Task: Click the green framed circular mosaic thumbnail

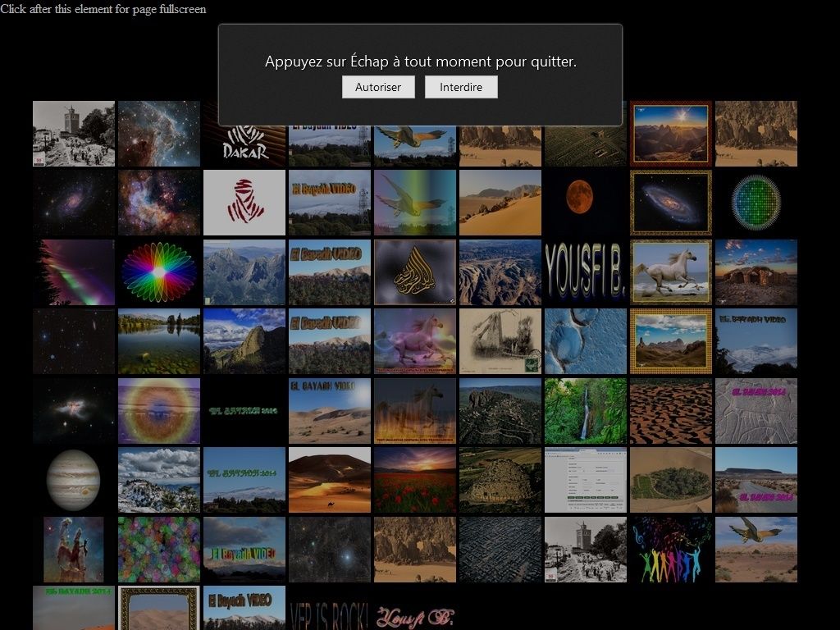Action: (x=756, y=202)
